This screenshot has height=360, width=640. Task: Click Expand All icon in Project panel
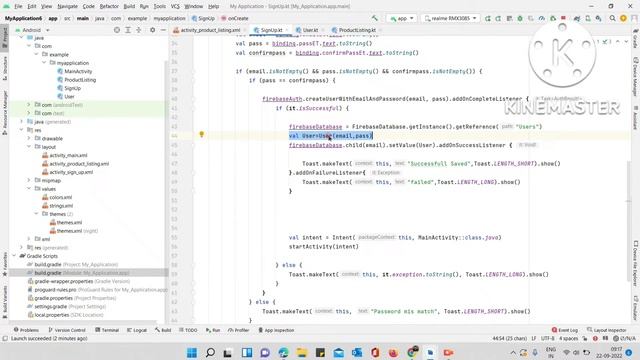pos(128,30)
